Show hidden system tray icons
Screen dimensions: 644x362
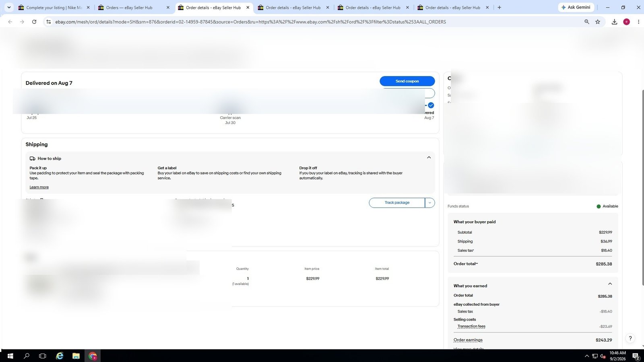[587, 356]
